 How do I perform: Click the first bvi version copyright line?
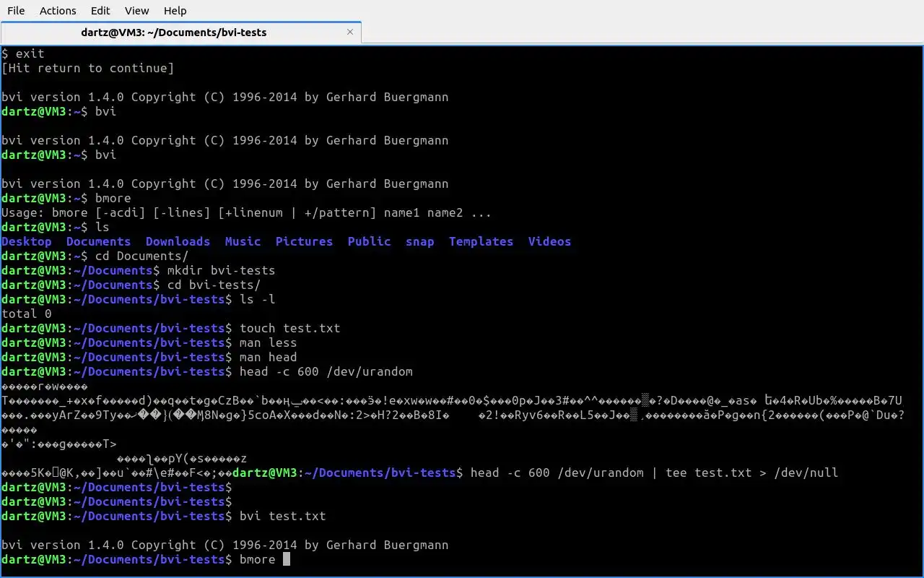pos(225,97)
